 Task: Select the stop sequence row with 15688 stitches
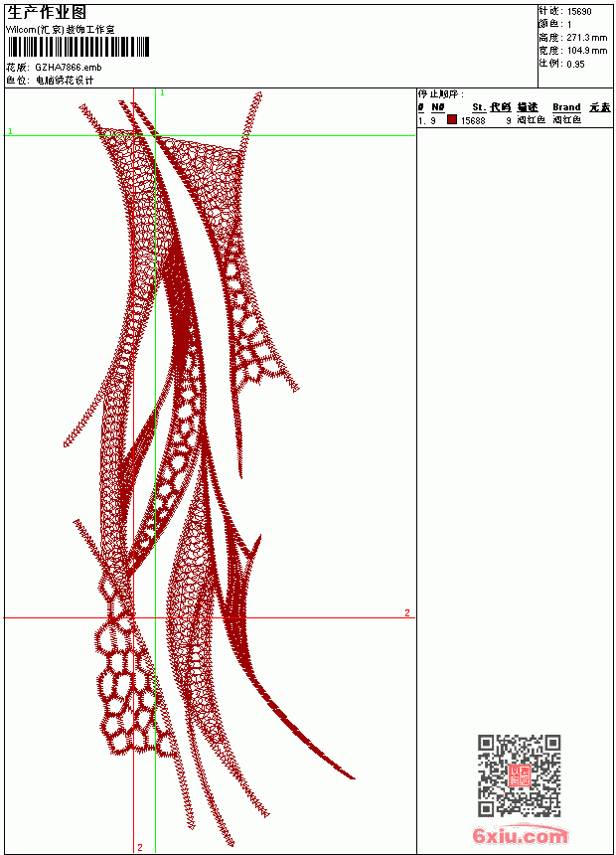(x=515, y=120)
